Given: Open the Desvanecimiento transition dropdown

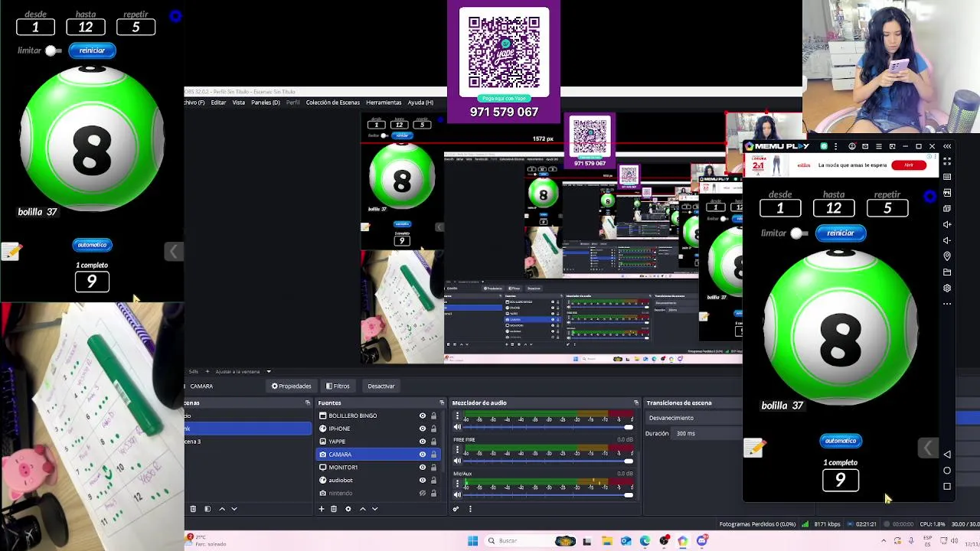Looking at the screenshot, I should click(693, 418).
